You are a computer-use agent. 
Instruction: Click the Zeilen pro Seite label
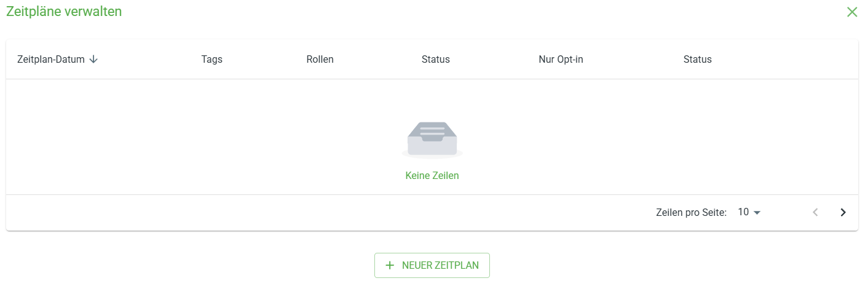pos(692,212)
